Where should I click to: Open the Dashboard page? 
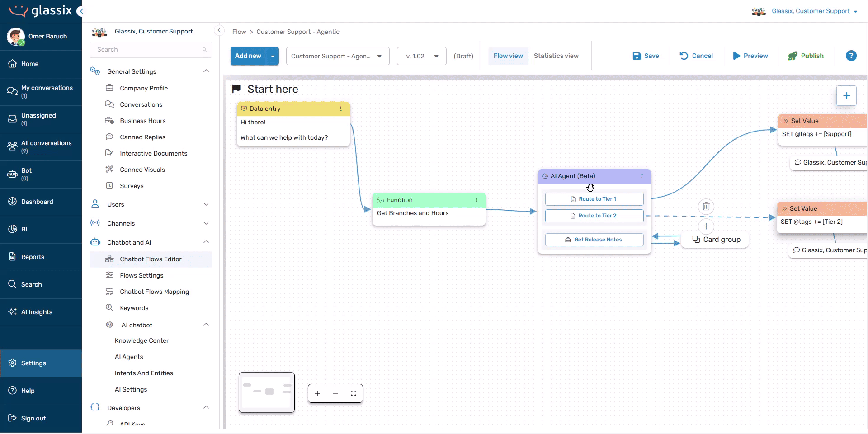coord(41,202)
